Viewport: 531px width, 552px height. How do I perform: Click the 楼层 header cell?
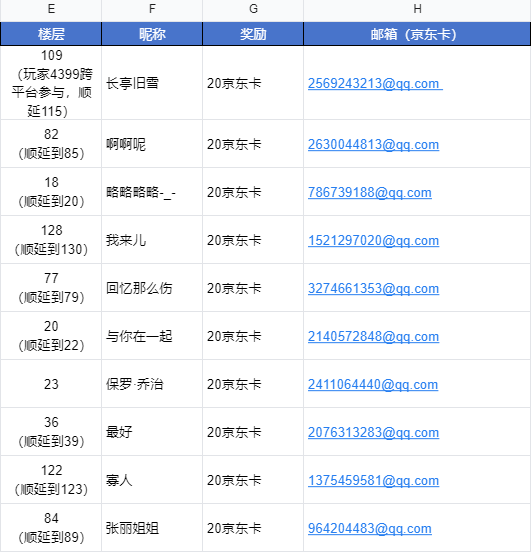pos(51,34)
